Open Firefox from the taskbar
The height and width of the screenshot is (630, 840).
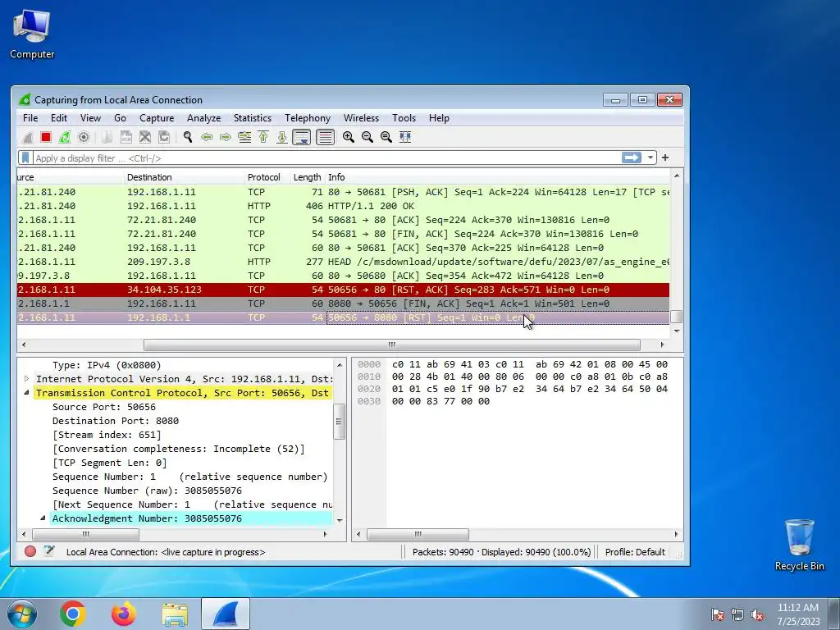(x=124, y=614)
